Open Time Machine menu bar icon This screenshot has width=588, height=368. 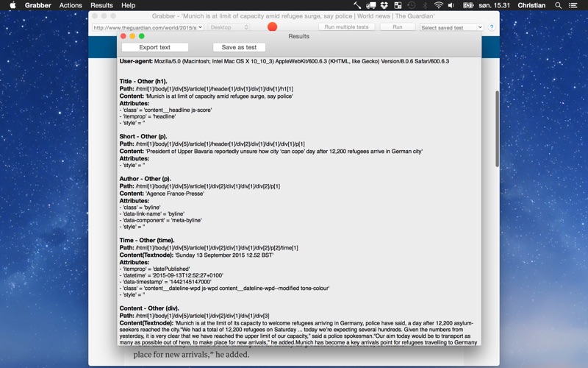tap(412, 5)
